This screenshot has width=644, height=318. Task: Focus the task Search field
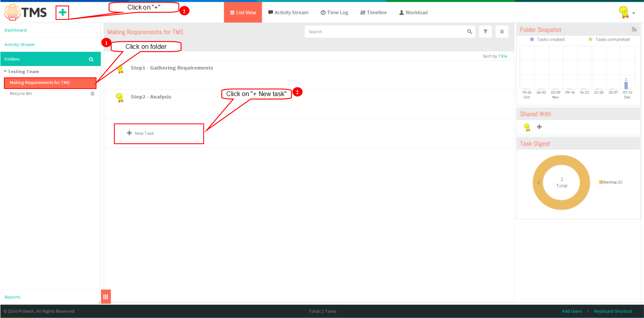384,32
